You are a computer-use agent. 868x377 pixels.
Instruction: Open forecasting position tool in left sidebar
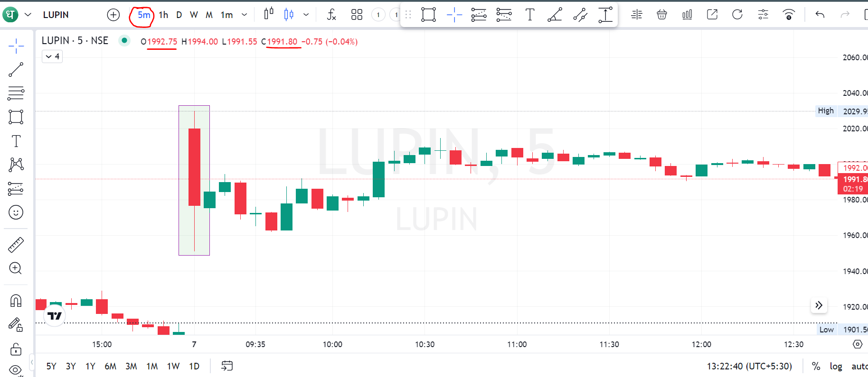coord(16,189)
